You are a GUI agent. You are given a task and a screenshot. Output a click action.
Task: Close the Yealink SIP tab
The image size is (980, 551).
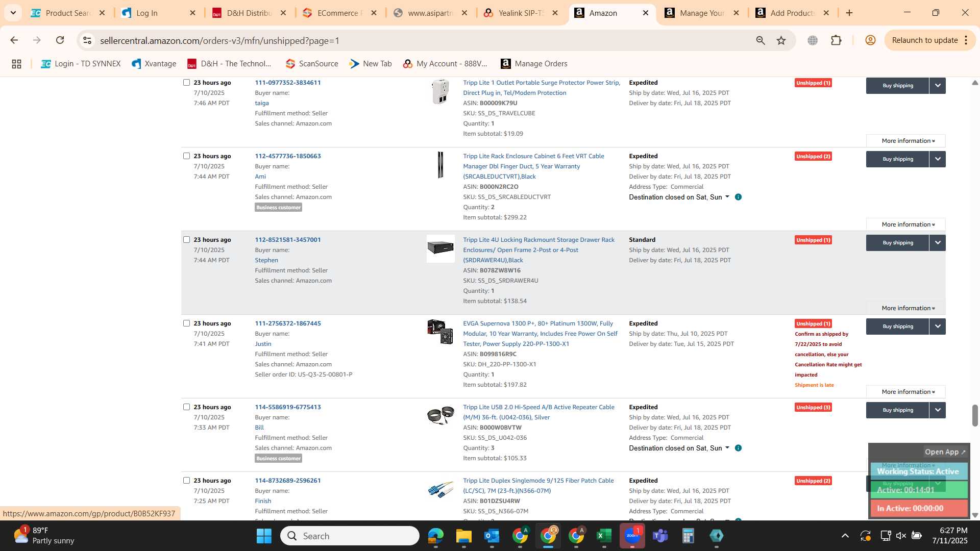[555, 13]
